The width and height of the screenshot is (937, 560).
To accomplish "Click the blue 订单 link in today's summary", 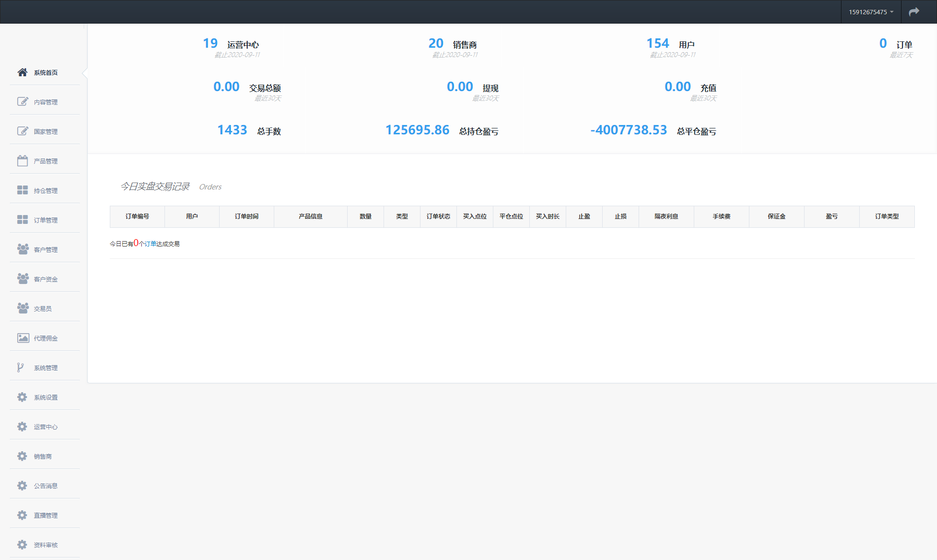I will [x=150, y=244].
